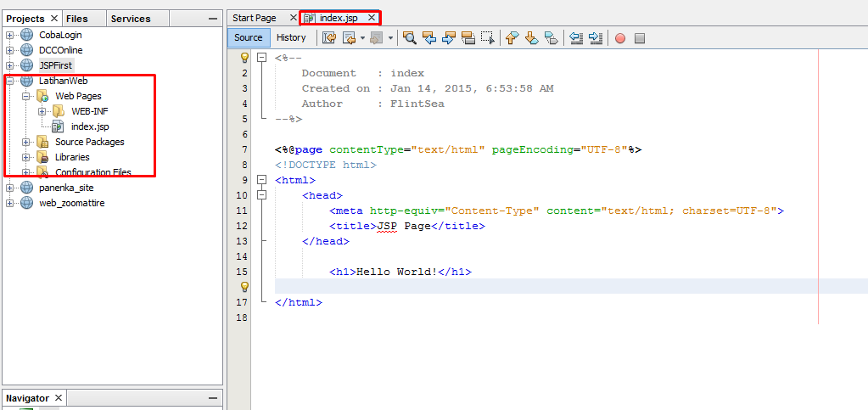The height and width of the screenshot is (410, 868).
Task: Click the 'Hello World!' heading text in code
Action: point(397,272)
